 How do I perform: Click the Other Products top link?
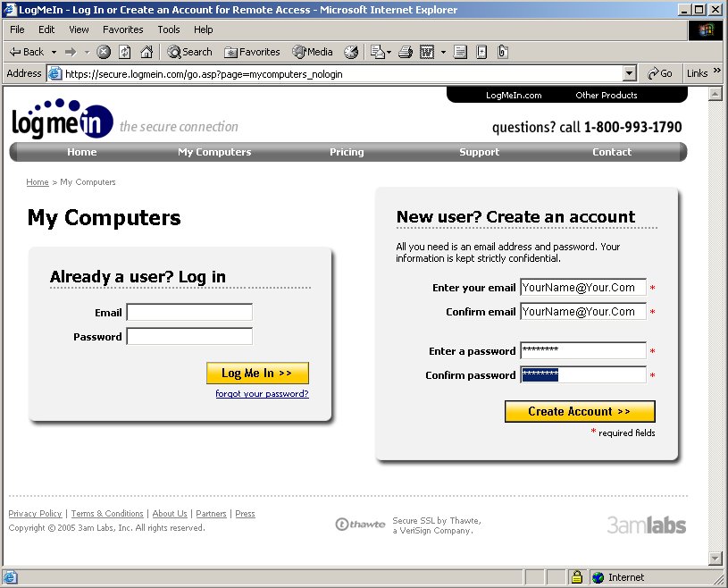[x=607, y=96]
